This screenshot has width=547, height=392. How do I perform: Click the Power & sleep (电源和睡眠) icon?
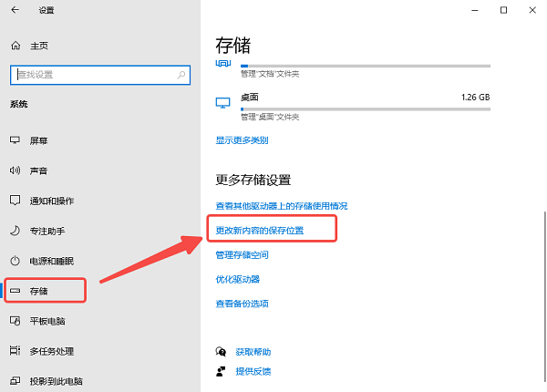point(15,261)
